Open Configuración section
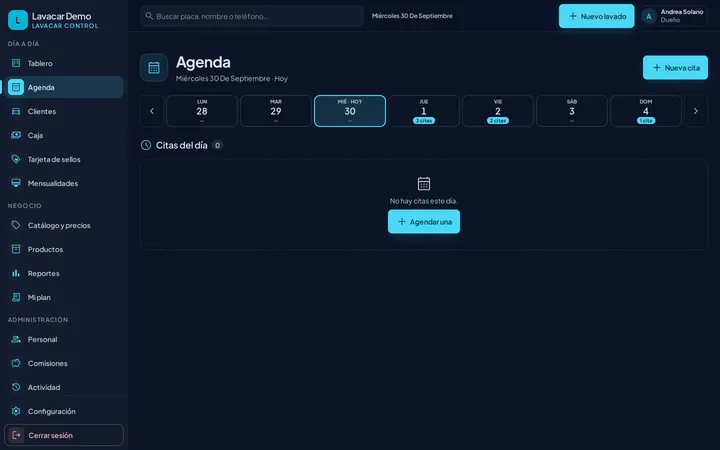This screenshot has width=720, height=450. click(x=64, y=411)
